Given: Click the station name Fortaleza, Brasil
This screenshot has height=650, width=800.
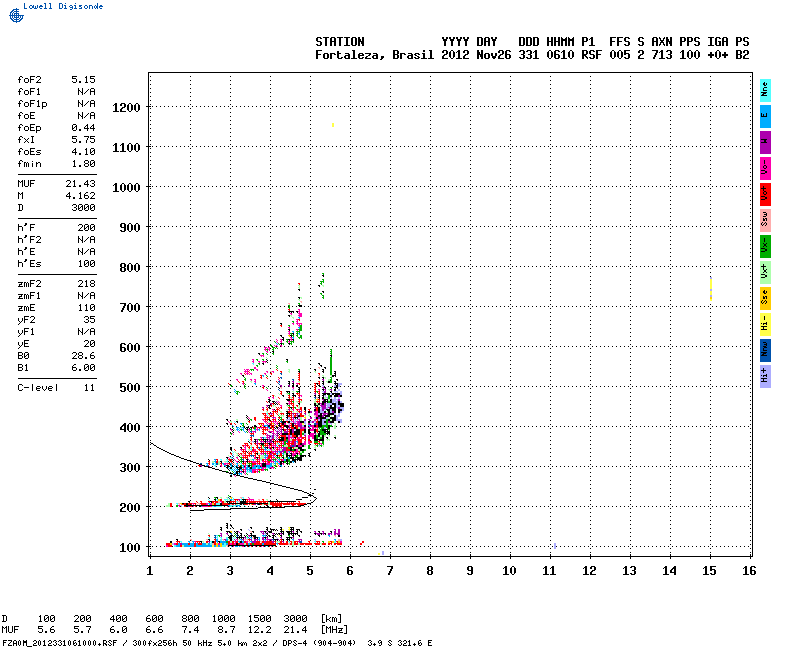Looking at the screenshot, I should [374, 55].
